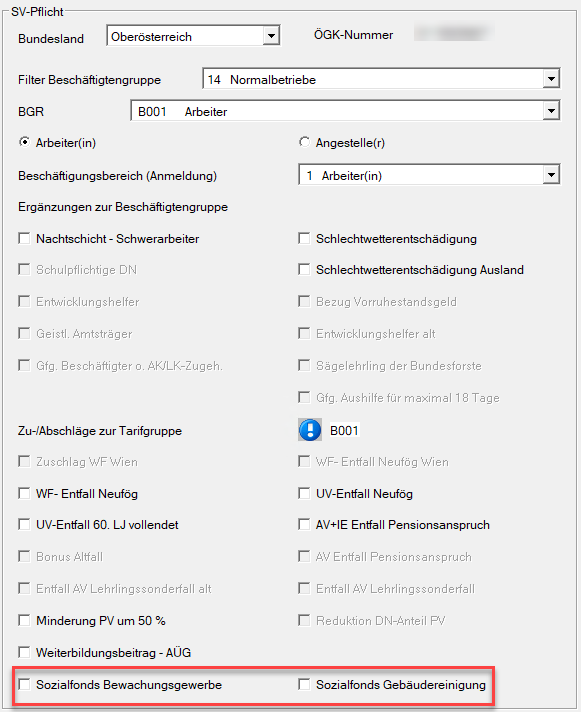The image size is (581, 712).
Task: Open the BGR dropdown list
Action: pyautogui.click(x=551, y=111)
